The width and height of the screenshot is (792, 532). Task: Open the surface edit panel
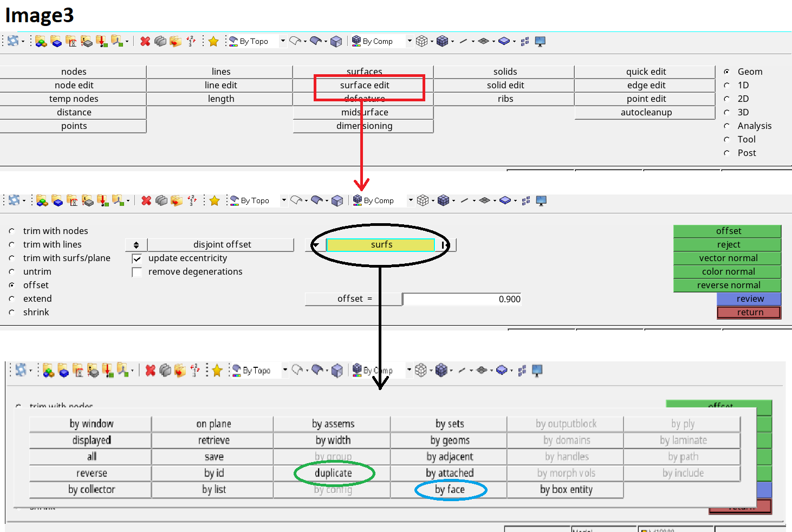coord(363,85)
